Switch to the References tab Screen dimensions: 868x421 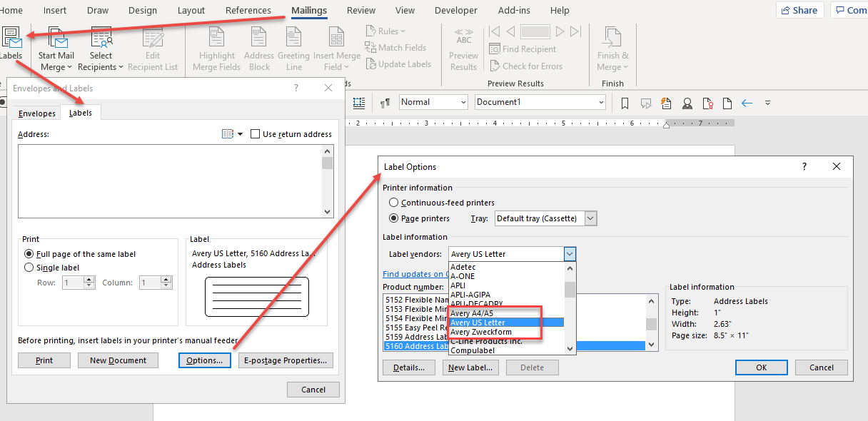(248, 10)
